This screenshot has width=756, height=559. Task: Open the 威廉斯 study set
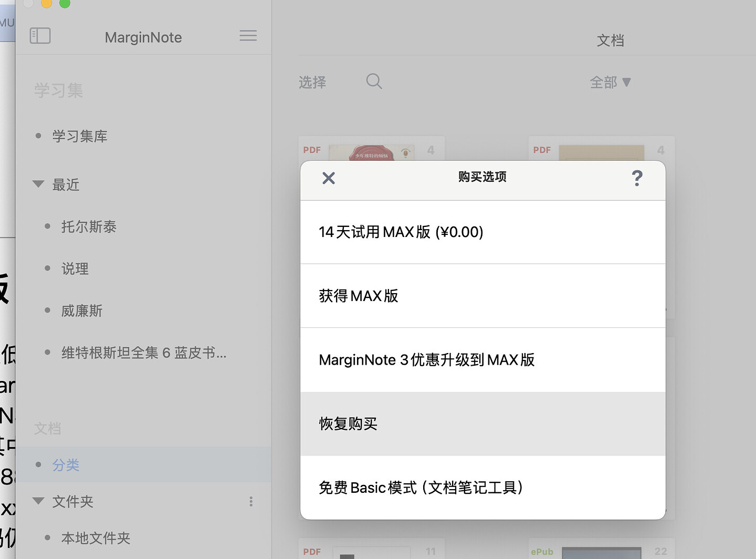[x=82, y=310]
